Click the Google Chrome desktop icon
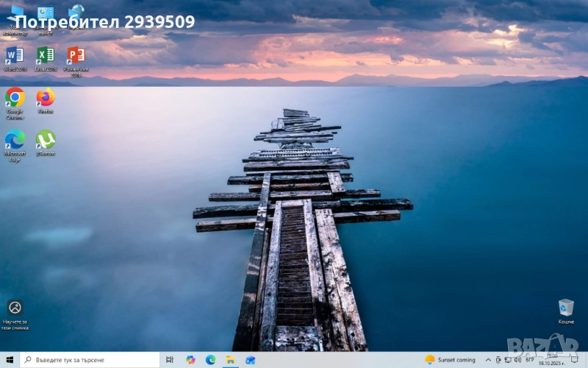Screen dimensions: 588x368 15,98
